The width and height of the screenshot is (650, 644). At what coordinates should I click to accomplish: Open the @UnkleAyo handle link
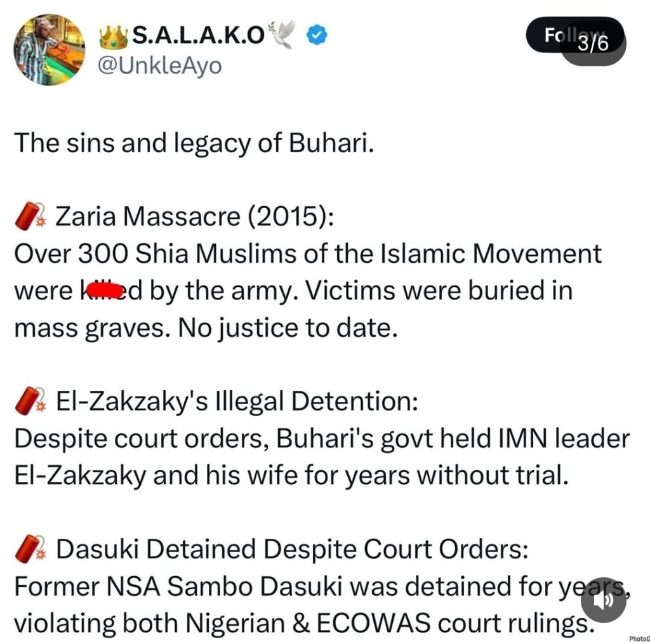[159, 65]
